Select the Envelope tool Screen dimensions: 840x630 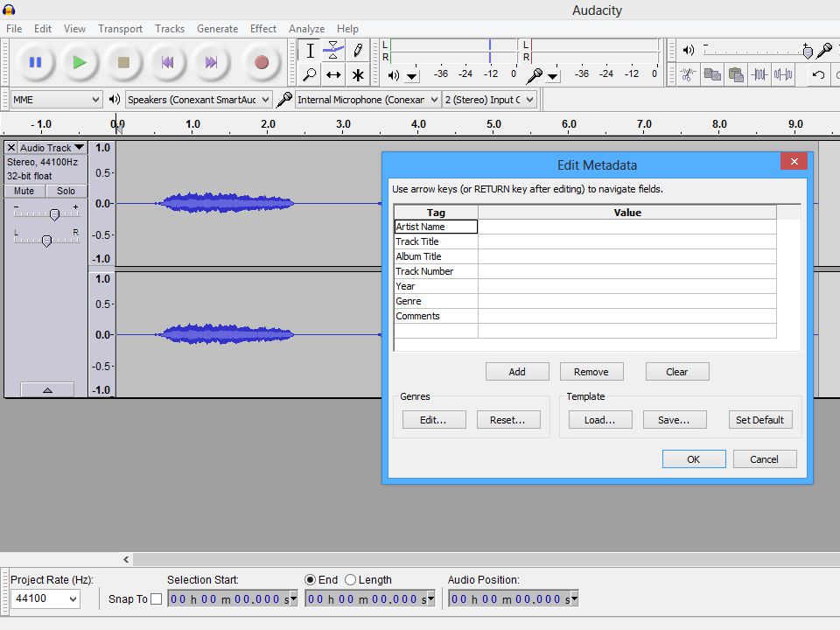[x=333, y=51]
